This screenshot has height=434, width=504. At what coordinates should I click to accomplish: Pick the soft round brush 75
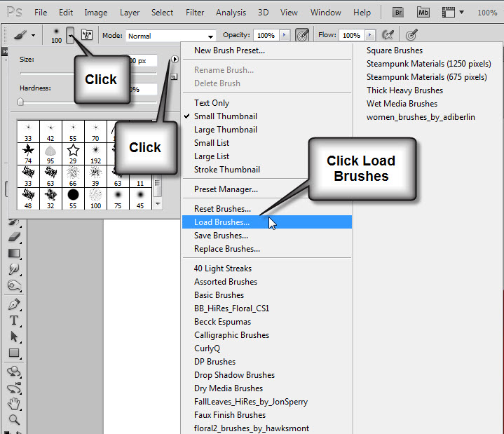[118, 198]
